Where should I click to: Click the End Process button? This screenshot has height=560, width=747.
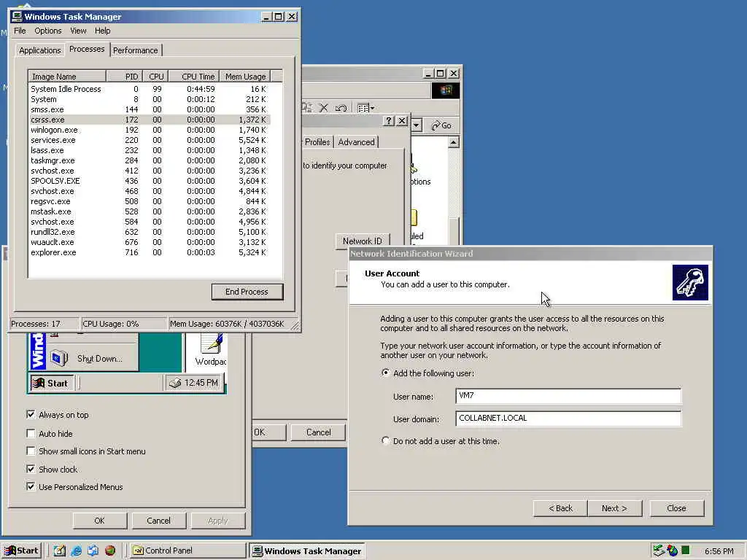[x=247, y=292]
